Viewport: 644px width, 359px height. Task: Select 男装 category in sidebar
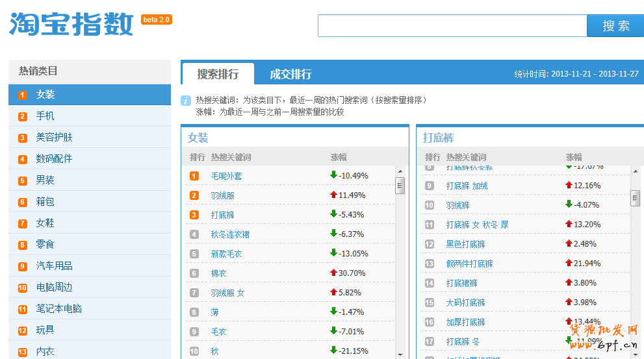pyautogui.click(x=90, y=180)
